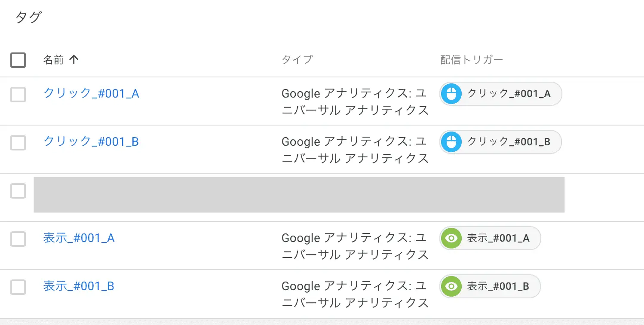Click the sort arrow beside 名前
The image size is (644, 325).
[x=74, y=60]
